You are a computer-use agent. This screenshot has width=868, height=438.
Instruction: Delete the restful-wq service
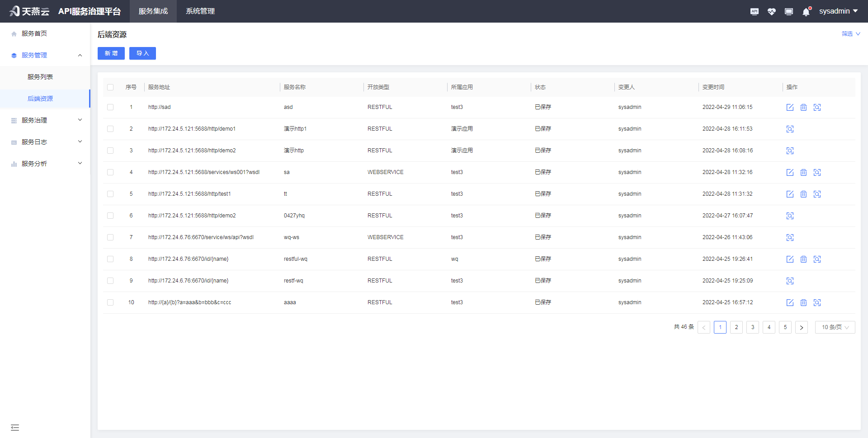[x=803, y=259]
